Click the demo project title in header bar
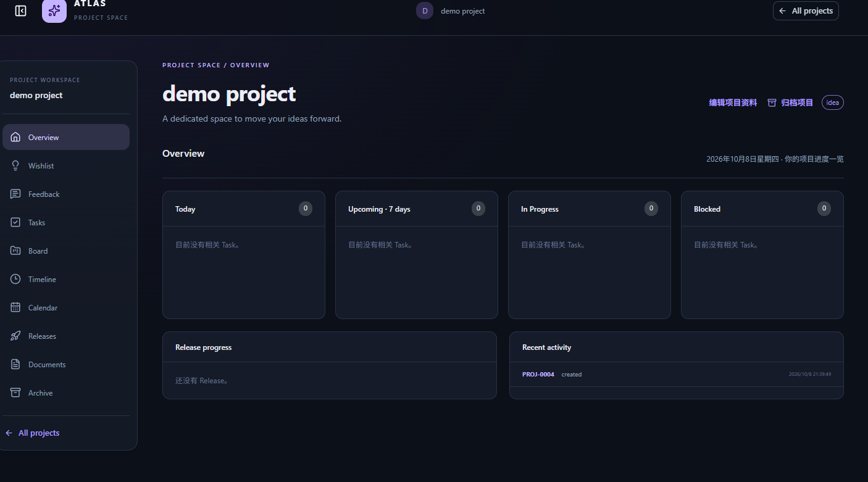The height and width of the screenshot is (482, 868). pyautogui.click(x=463, y=11)
